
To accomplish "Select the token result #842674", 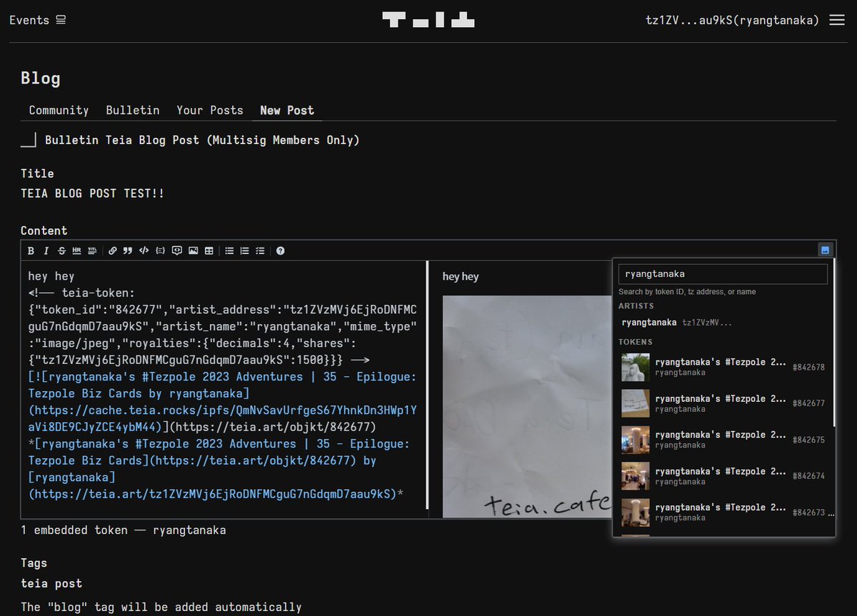I will click(724, 476).
